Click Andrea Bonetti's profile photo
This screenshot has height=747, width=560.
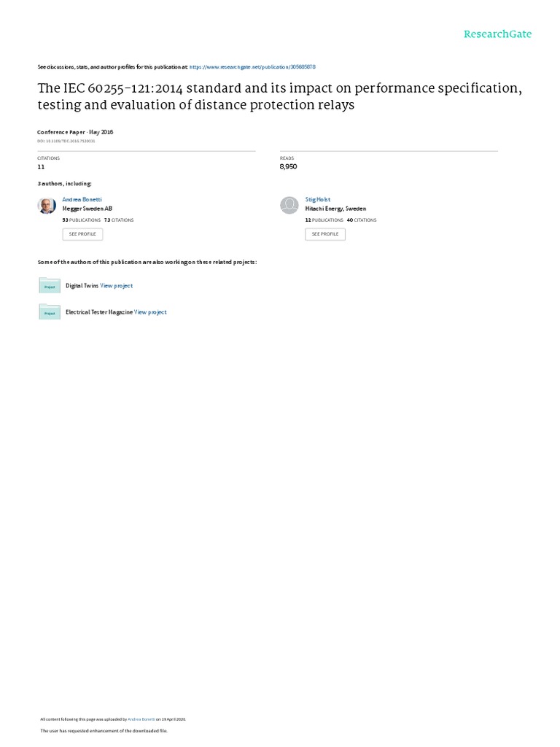47,205
